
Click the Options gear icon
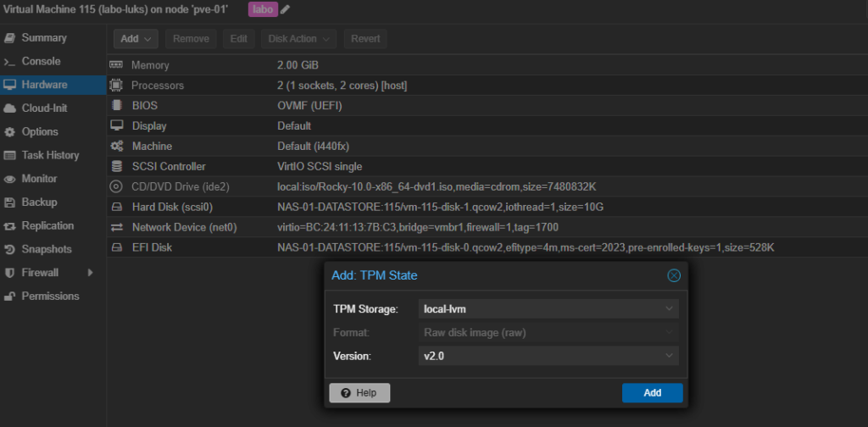pos(9,132)
